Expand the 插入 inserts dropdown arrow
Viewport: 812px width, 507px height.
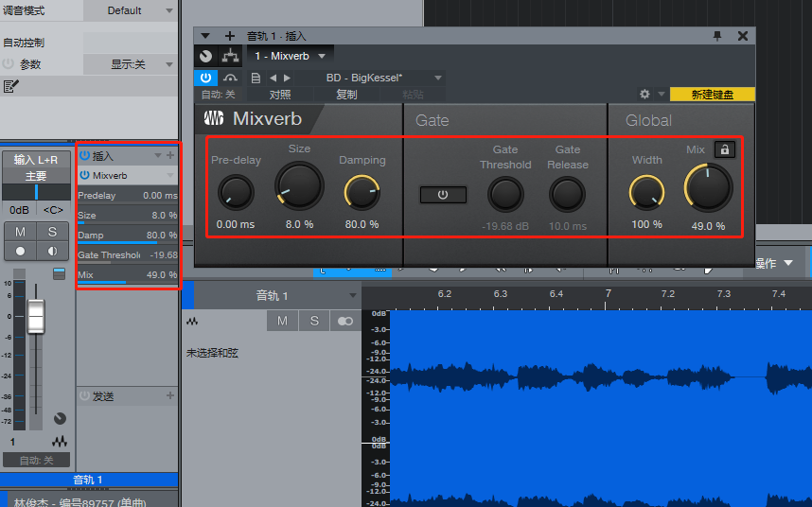tap(158, 155)
